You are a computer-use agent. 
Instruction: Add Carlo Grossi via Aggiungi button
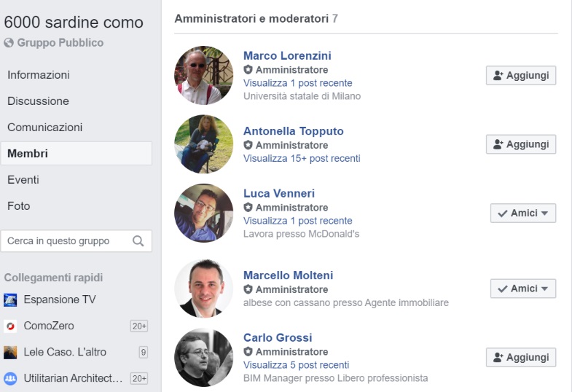[521, 357]
